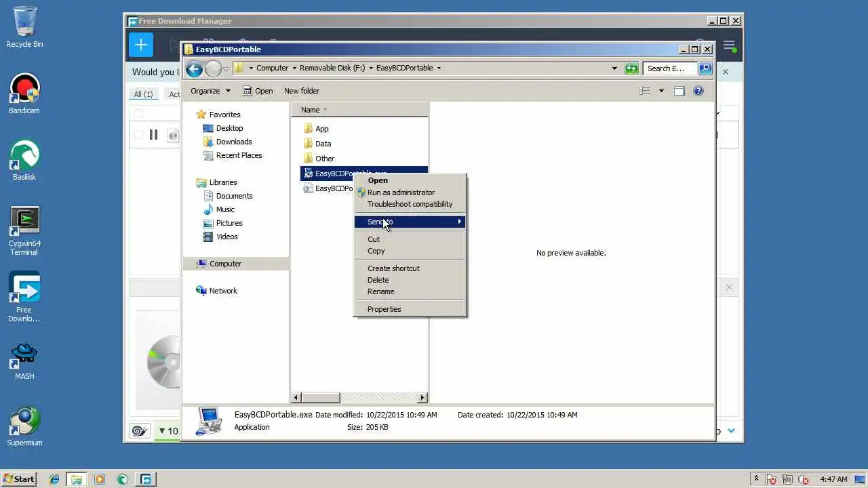
Task: Open the Start menu
Action: [18, 479]
